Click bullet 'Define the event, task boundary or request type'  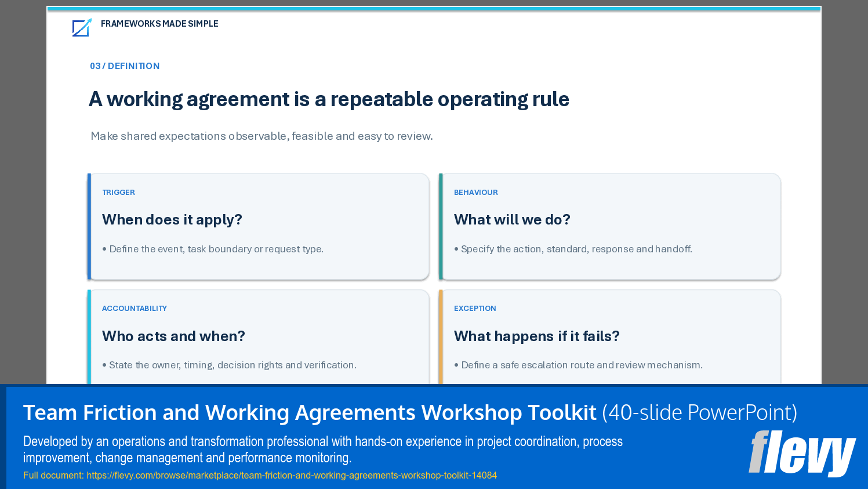click(x=213, y=249)
